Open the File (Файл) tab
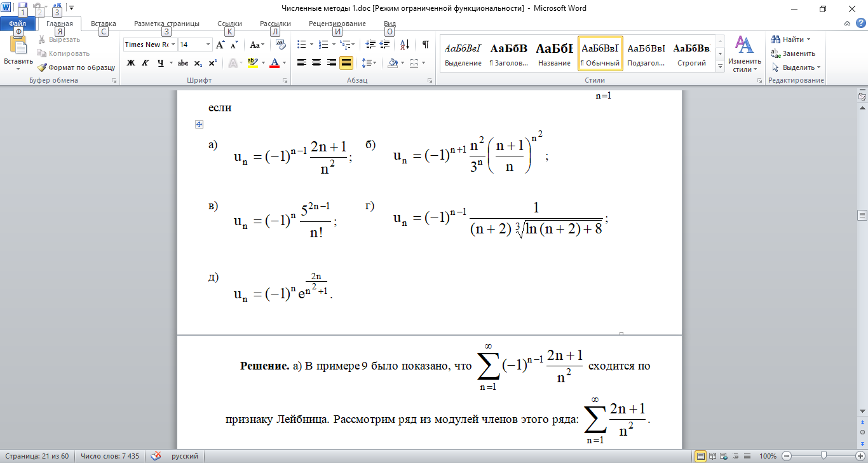This screenshot has width=868, height=463. point(18,24)
